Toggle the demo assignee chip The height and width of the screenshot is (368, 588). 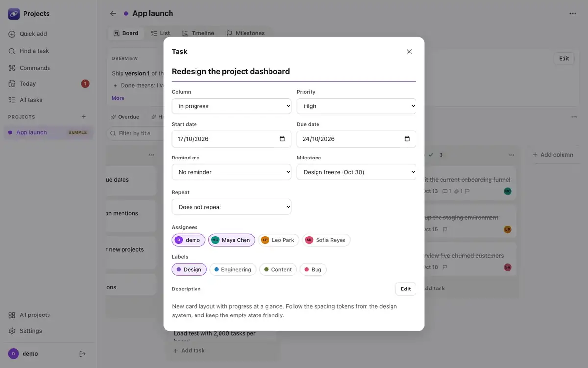tap(189, 240)
